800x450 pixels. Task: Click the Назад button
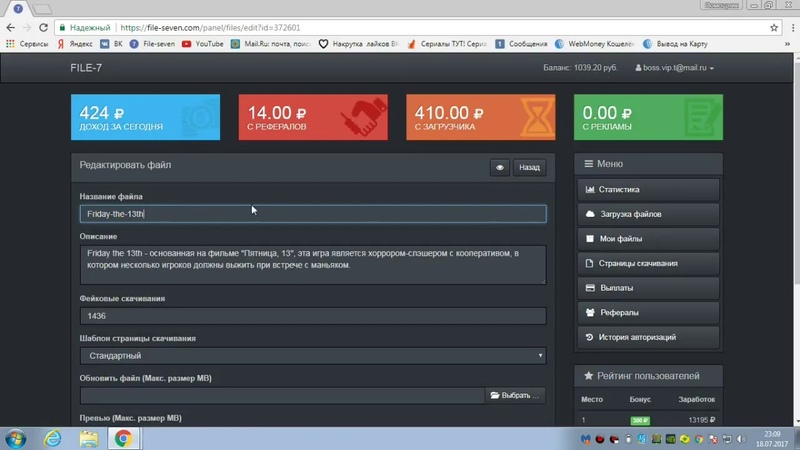point(530,168)
